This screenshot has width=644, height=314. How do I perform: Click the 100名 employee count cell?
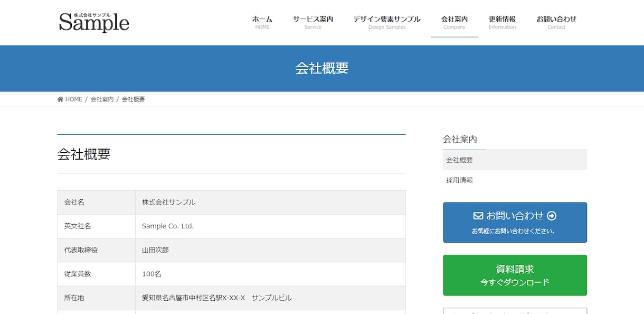point(270,274)
